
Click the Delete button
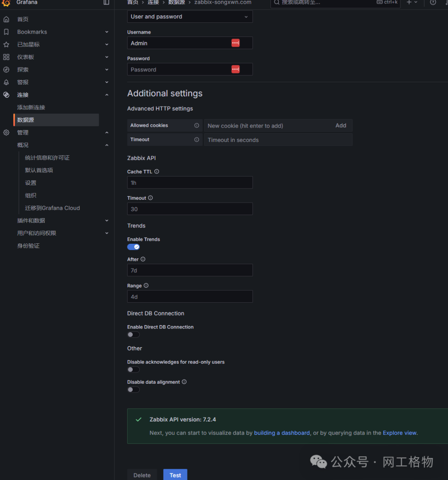(142, 475)
